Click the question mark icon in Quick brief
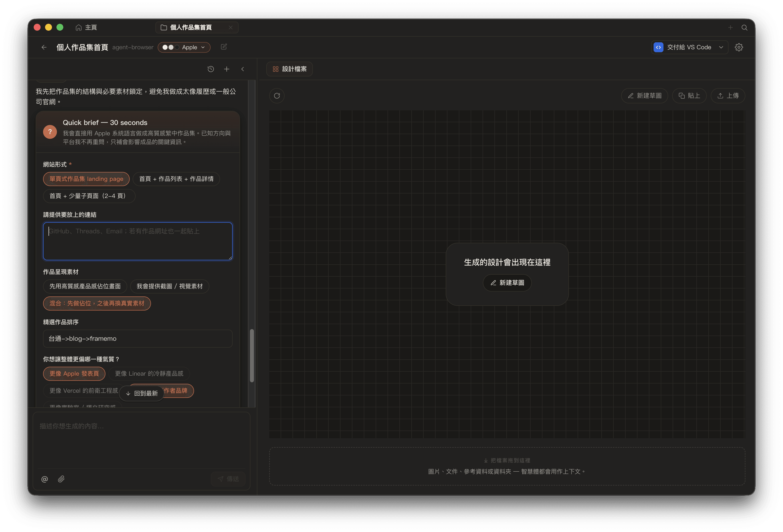This screenshot has height=532, width=783. click(x=50, y=132)
